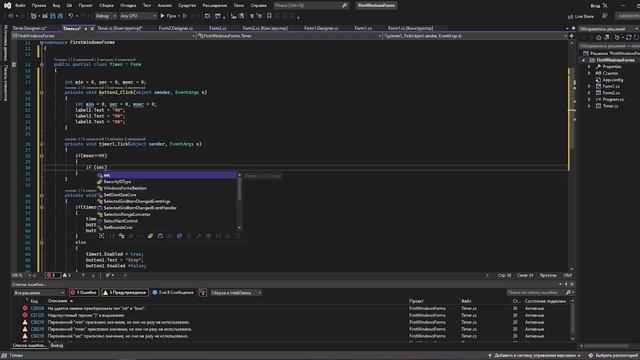Open the Все решение scope dropdown
This screenshot has width=640, height=360.
(39, 293)
